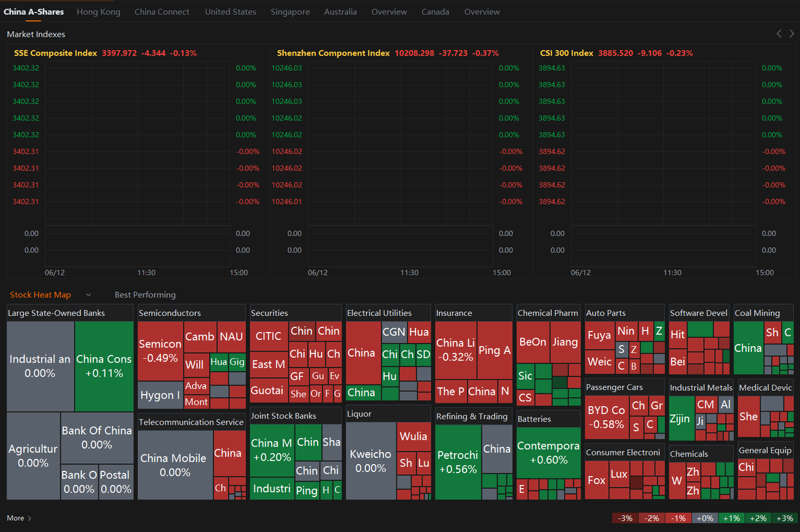This screenshot has height=532, width=800.
Task: Click the Contempora tile under Batteries
Action: click(x=548, y=453)
